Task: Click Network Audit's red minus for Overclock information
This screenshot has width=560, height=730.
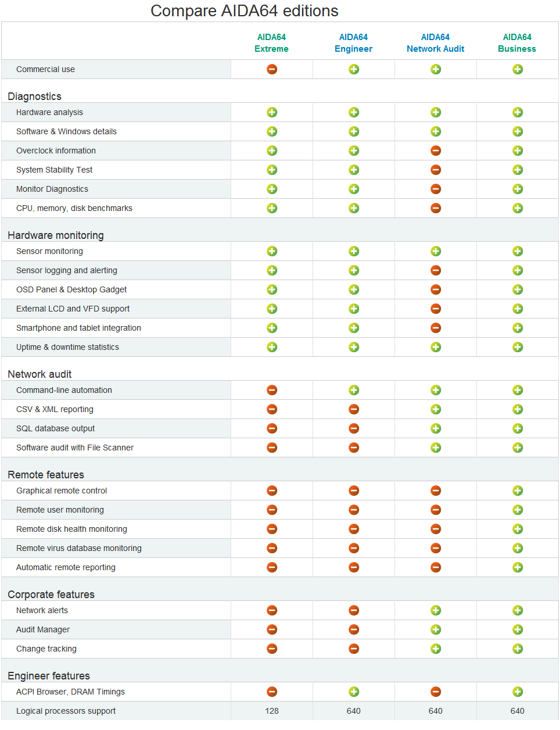Action: click(x=436, y=151)
